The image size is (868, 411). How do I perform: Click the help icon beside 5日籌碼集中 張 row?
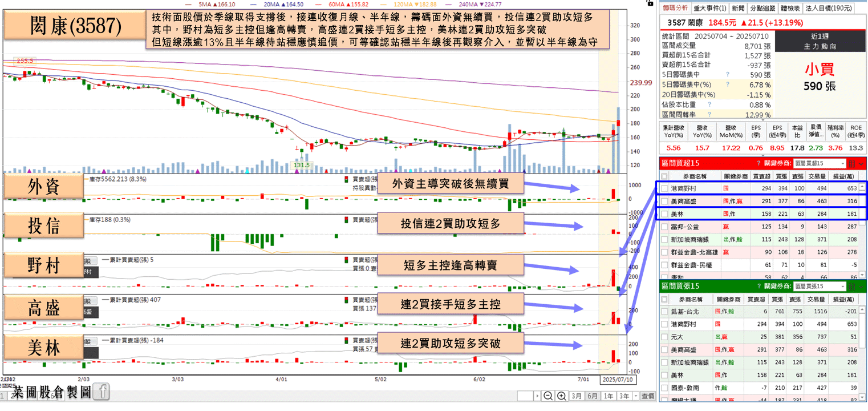pyautogui.click(x=727, y=74)
